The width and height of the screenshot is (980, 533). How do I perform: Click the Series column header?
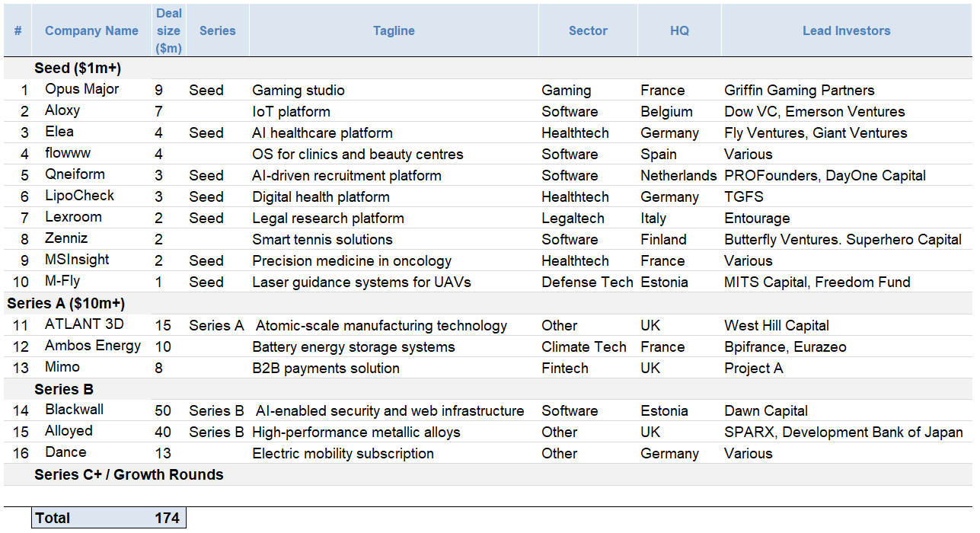click(218, 30)
